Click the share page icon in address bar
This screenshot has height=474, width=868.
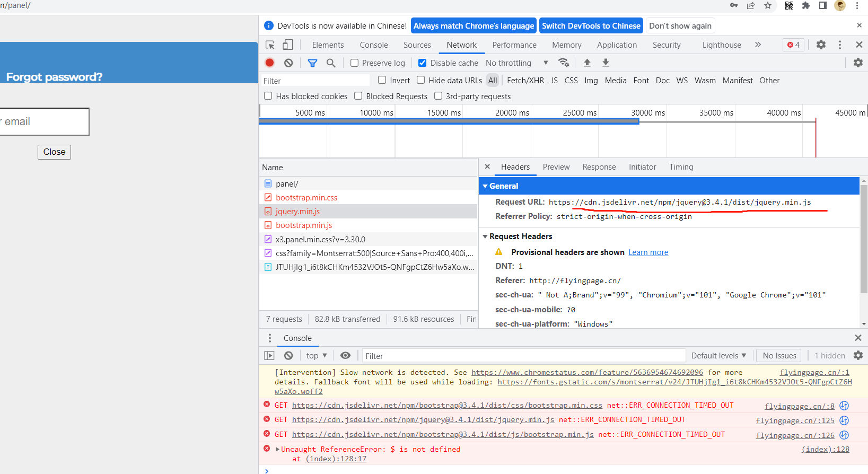[751, 5]
